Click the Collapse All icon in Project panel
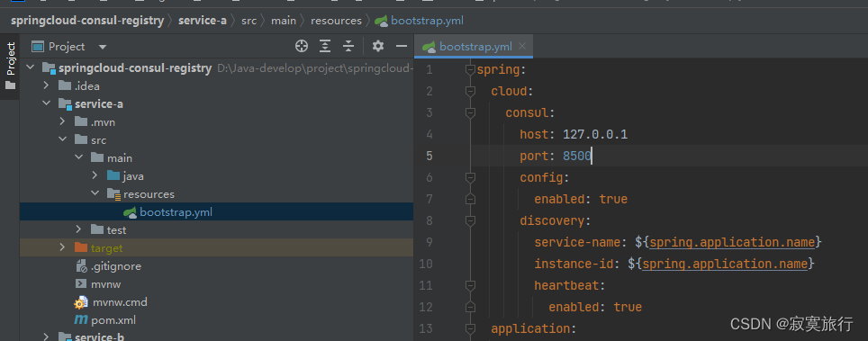 (x=348, y=47)
